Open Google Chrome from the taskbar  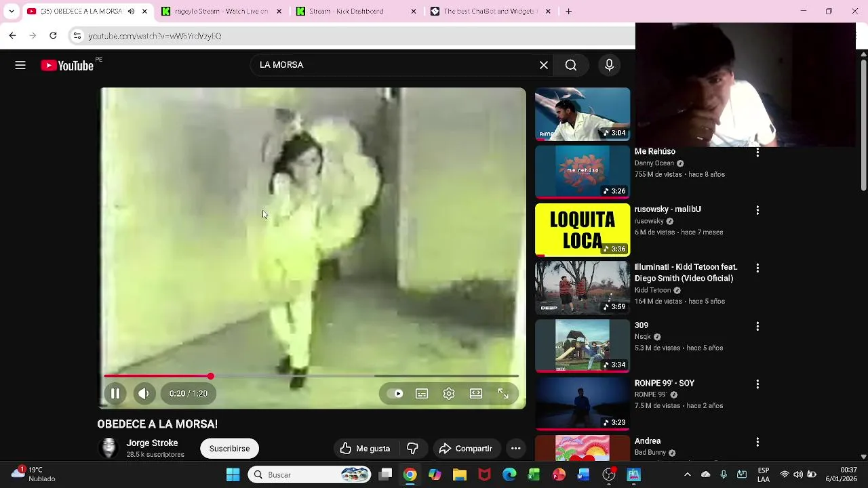[410, 474]
